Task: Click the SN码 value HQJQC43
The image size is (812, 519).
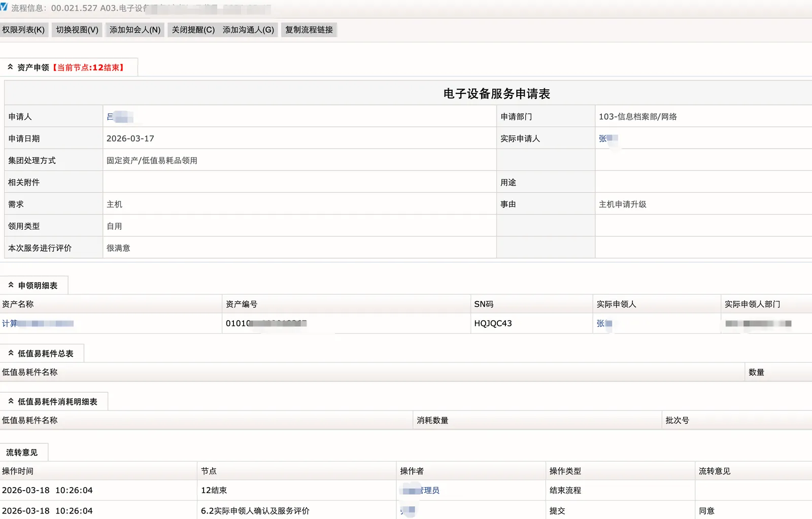Action: pyautogui.click(x=493, y=323)
